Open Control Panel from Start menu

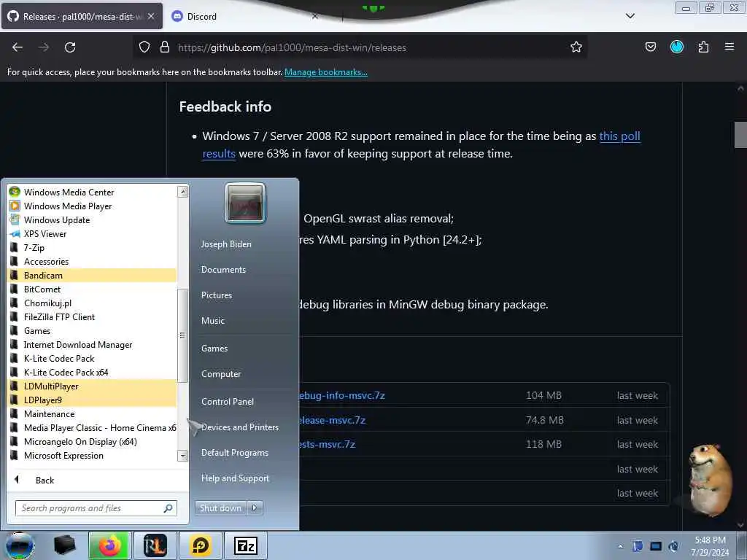click(228, 402)
